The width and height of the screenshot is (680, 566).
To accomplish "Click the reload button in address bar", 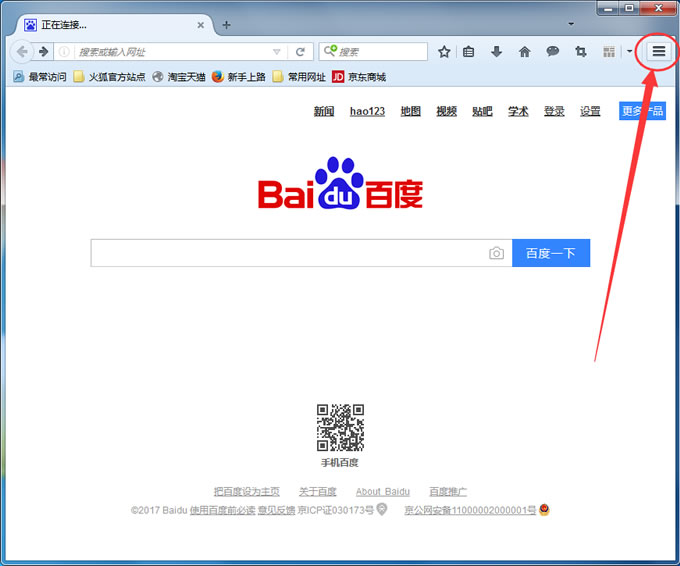I will 300,52.
